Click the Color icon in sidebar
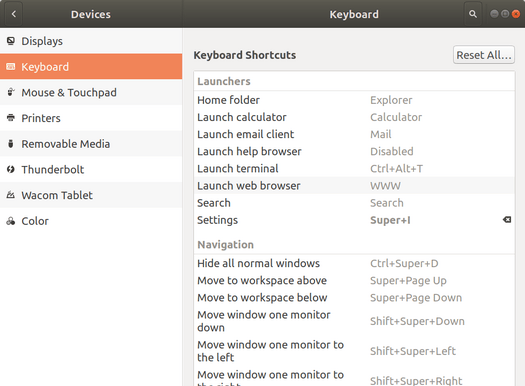525x386 pixels. 11,221
